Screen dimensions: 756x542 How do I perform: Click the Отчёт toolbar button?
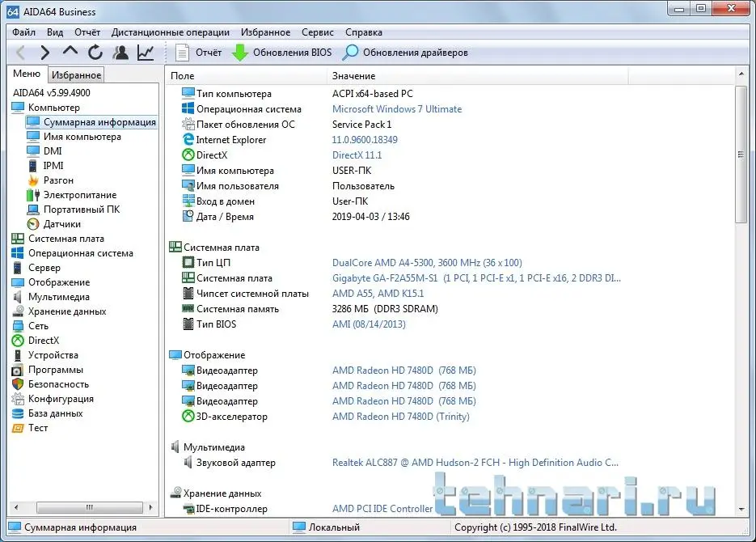198,53
